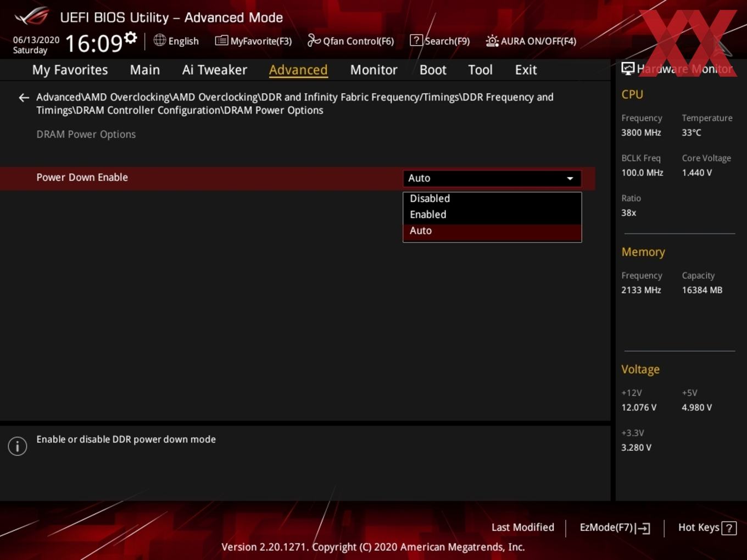Click the Core Voltage value 1.440 V
The width and height of the screenshot is (747, 560).
pos(697,172)
